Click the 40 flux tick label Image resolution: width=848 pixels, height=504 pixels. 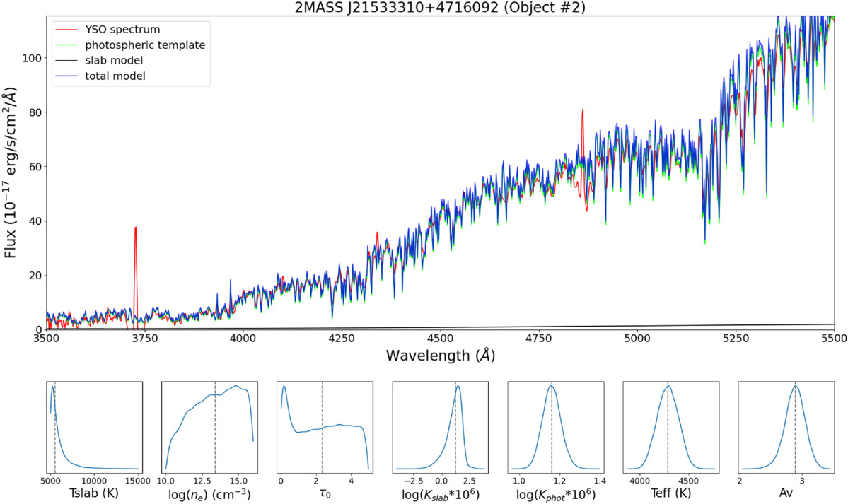click(34, 221)
